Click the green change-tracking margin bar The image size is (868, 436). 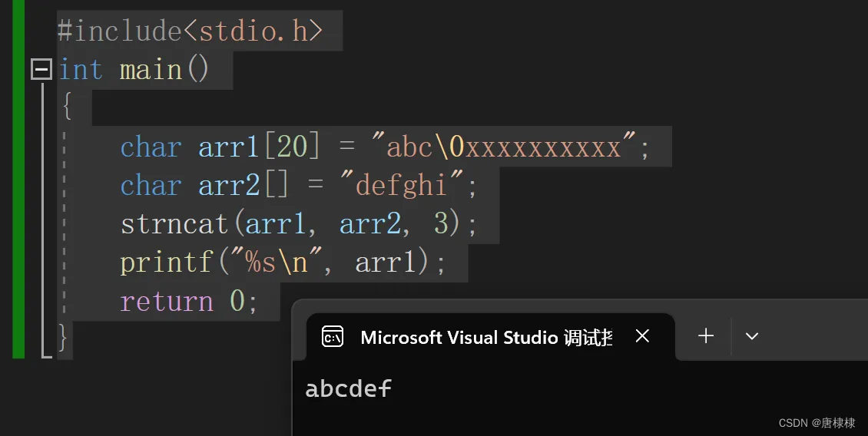tap(18, 180)
